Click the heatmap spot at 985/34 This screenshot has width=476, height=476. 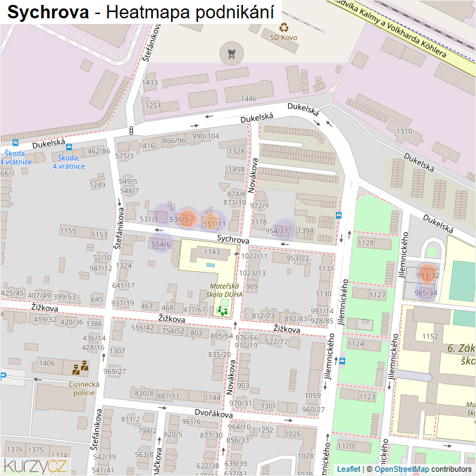pos(425,292)
